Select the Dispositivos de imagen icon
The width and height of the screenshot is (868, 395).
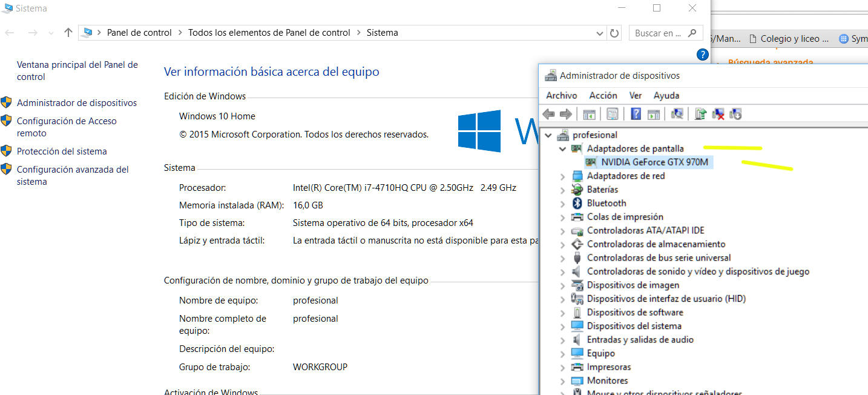point(577,285)
